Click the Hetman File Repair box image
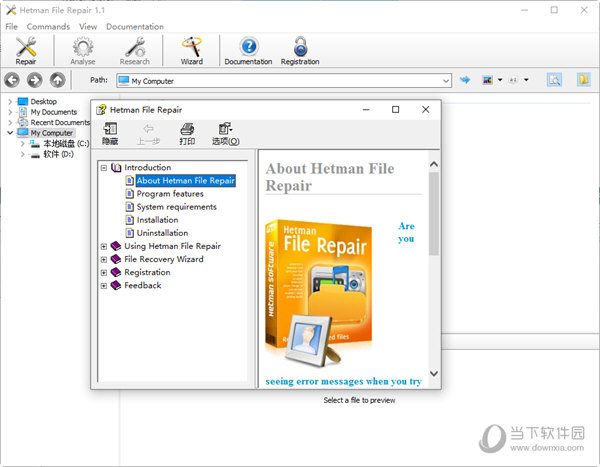 tap(318, 293)
